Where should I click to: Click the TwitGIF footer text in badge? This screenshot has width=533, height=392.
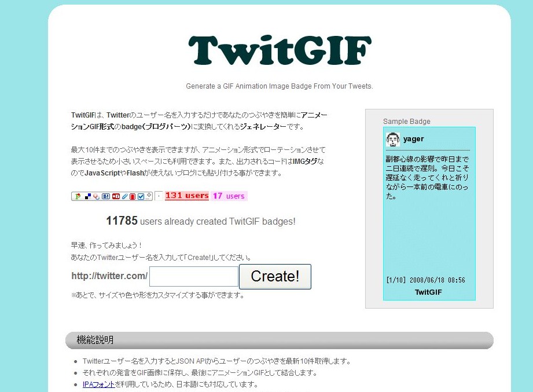tap(428, 292)
